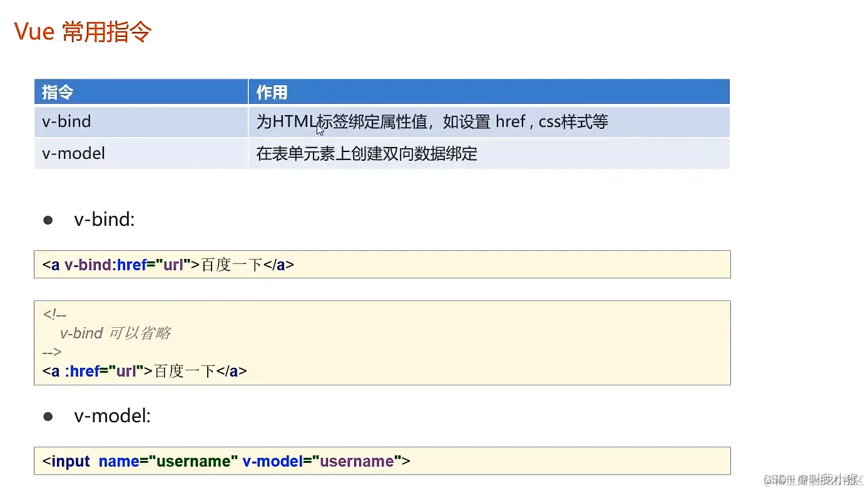Click the "v-model" table row
This screenshot has width=868, height=491.
click(x=73, y=153)
